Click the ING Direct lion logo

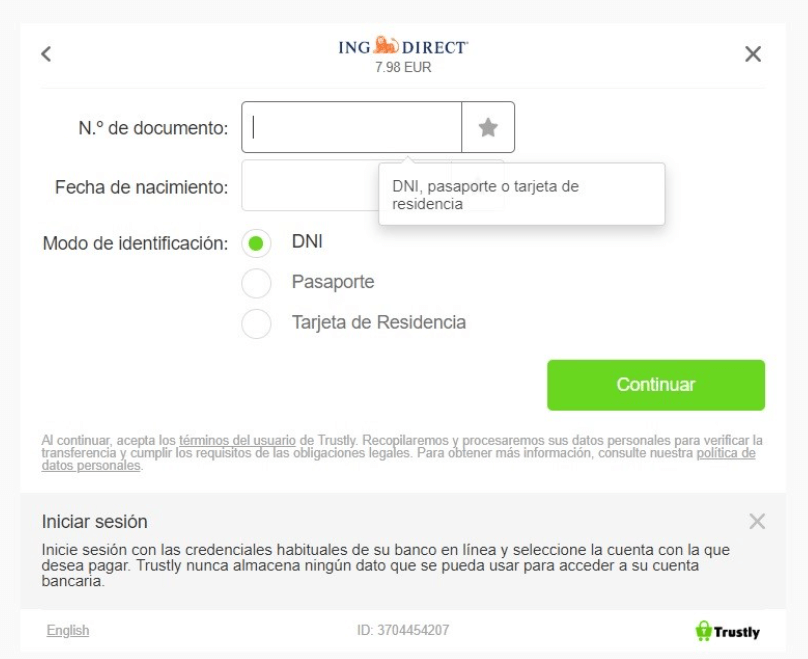[403, 46]
